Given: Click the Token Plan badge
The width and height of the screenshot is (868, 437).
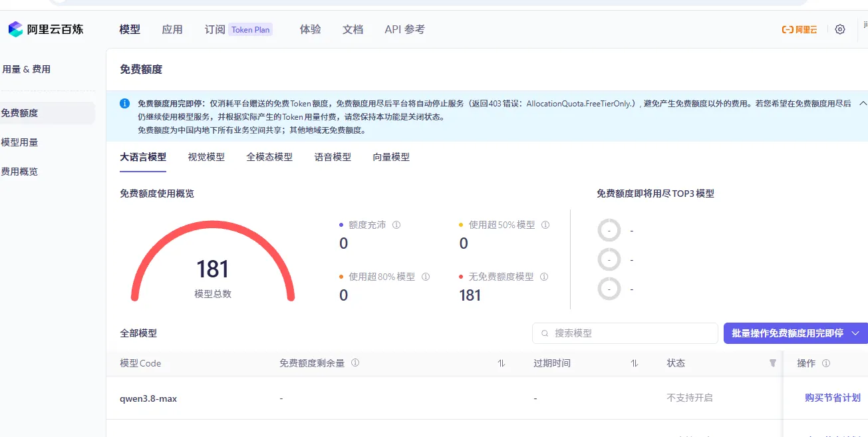Looking at the screenshot, I should (251, 29).
